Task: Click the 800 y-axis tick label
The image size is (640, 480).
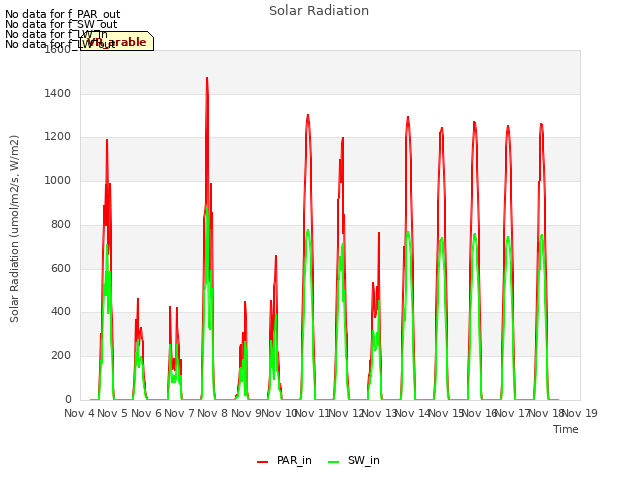Action: (x=61, y=224)
